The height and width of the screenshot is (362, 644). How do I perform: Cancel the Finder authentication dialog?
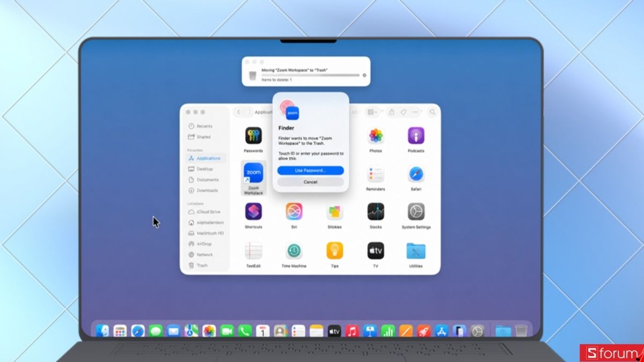point(310,182)
